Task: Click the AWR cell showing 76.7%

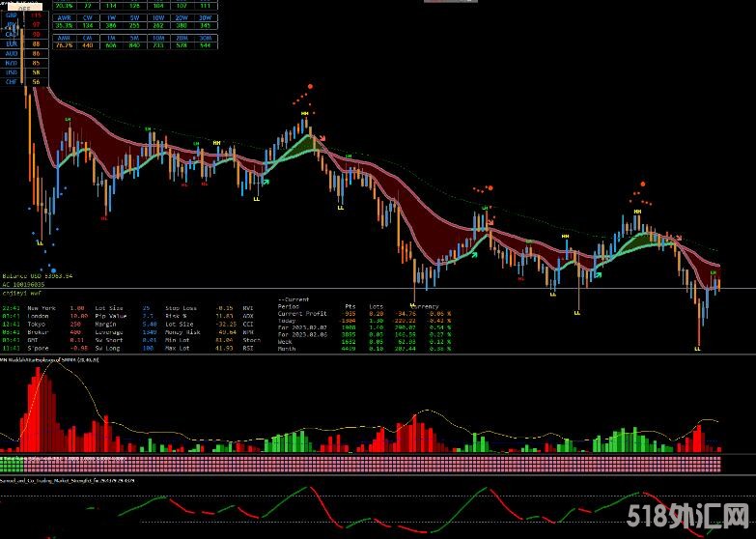Action: (63, 43)
